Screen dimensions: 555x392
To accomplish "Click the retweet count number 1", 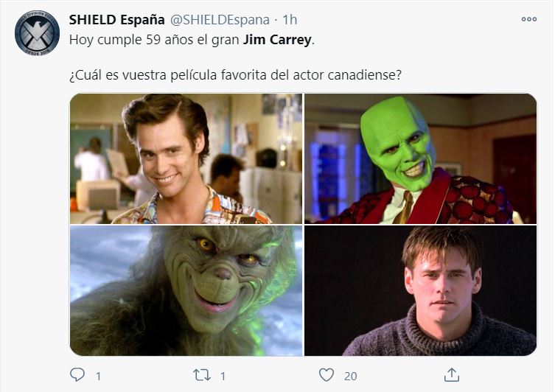I will pos(223,376).
